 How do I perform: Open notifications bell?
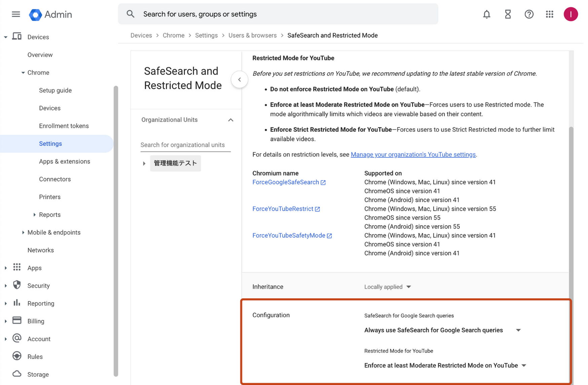coord(486,14)
